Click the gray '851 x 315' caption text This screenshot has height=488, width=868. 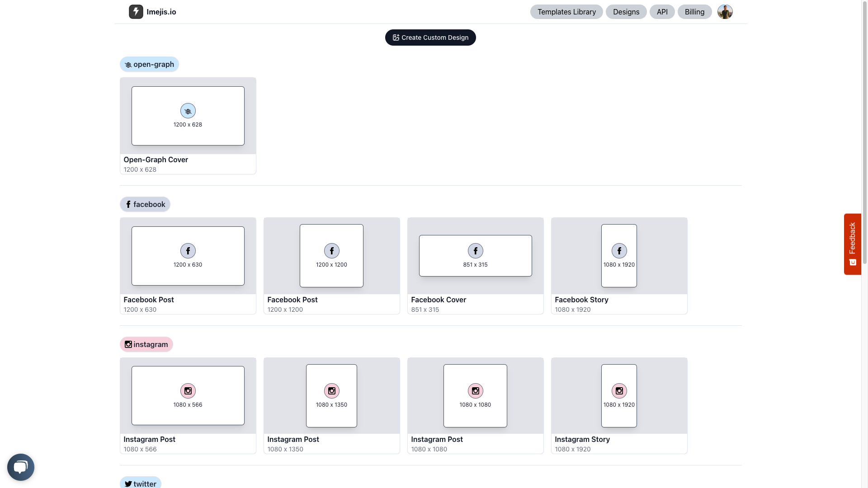pyautogui.click(x=425, y=310)
